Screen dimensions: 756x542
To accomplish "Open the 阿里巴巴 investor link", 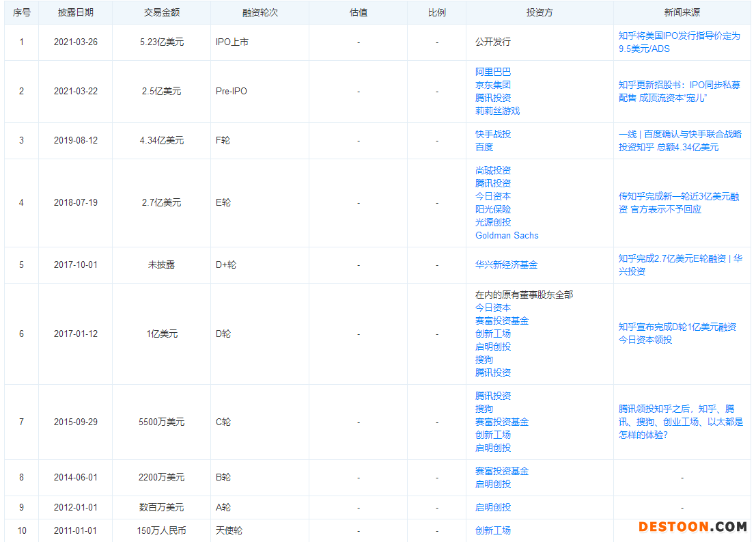I will click(x=492, y=72).
